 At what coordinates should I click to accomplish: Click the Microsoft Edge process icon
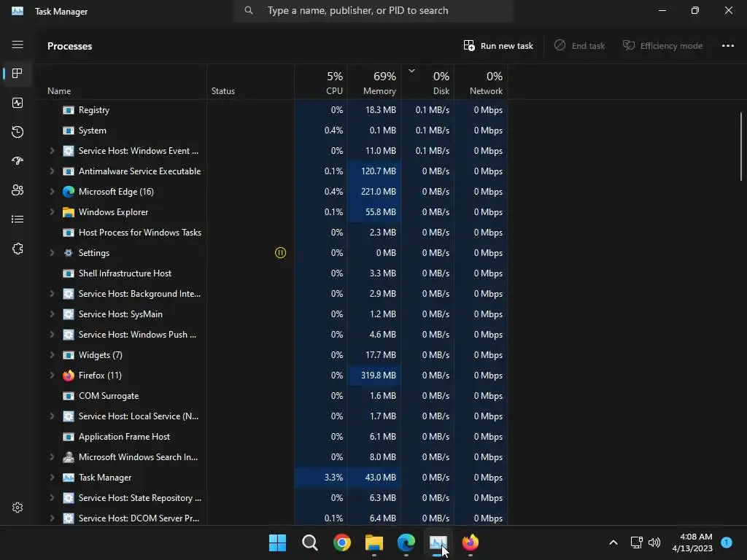(x=69, y=192)
